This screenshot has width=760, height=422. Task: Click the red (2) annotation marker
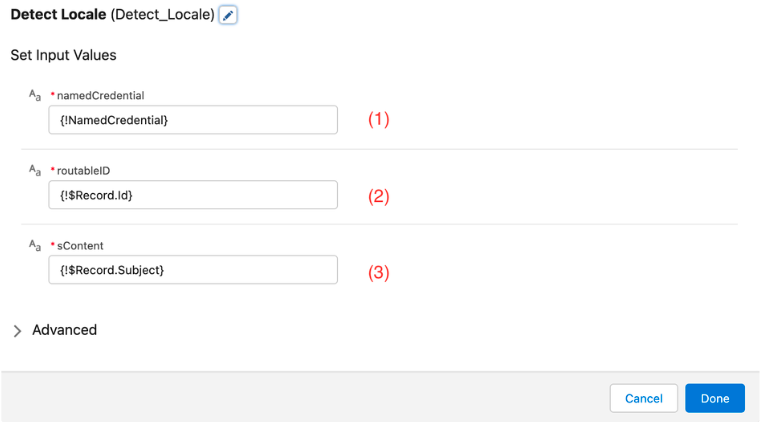coord(379,196)
